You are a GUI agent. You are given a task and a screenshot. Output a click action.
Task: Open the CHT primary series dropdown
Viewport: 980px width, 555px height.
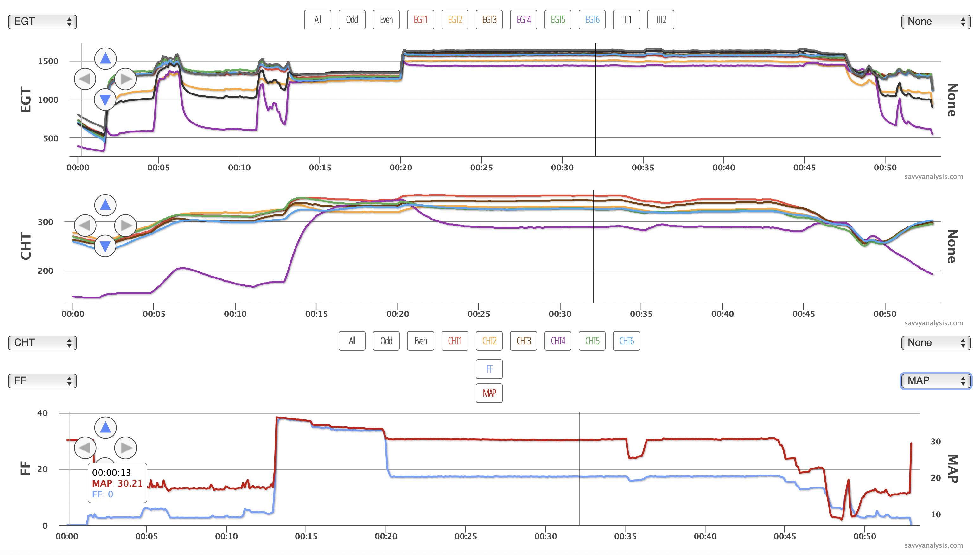pos(42,343)
